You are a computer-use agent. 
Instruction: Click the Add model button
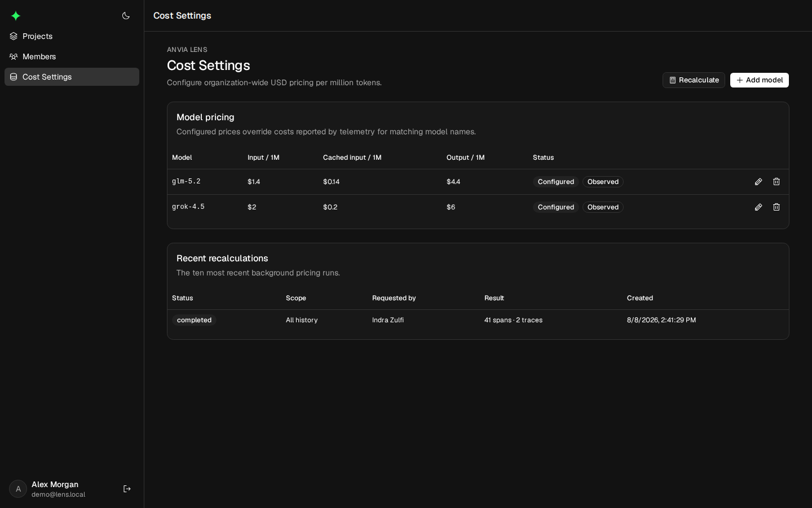click(x=759, y=80)
